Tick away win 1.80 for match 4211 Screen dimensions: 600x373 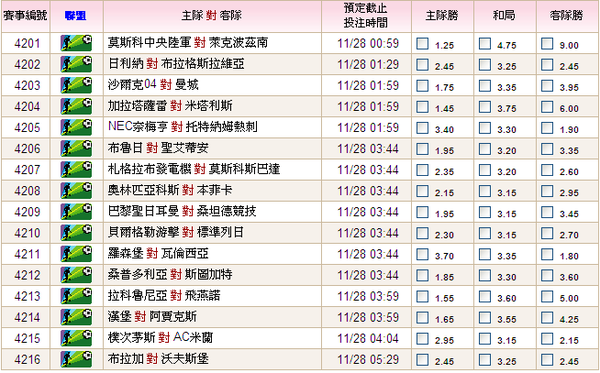pyautogui.click(x=547, y=254)
